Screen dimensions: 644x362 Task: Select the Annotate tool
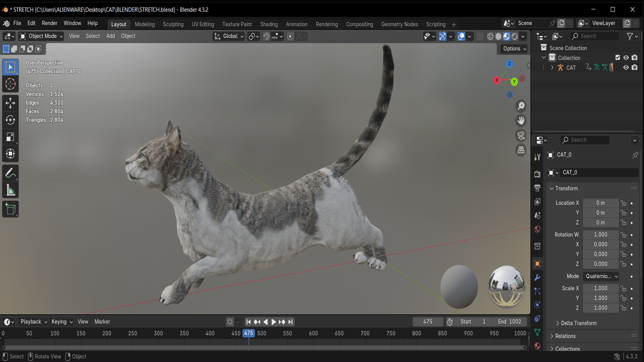coord(10,173)
